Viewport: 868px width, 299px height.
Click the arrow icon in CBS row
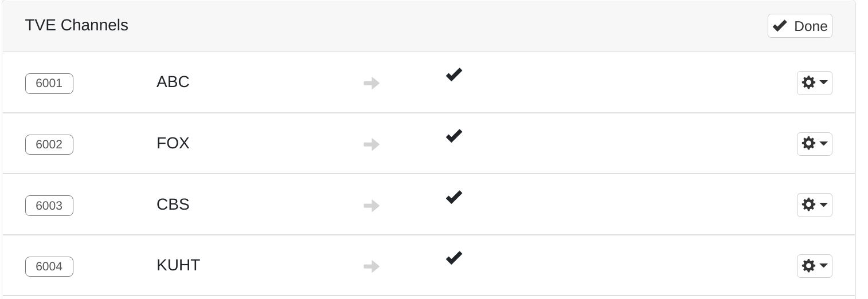tap(372, 206)
